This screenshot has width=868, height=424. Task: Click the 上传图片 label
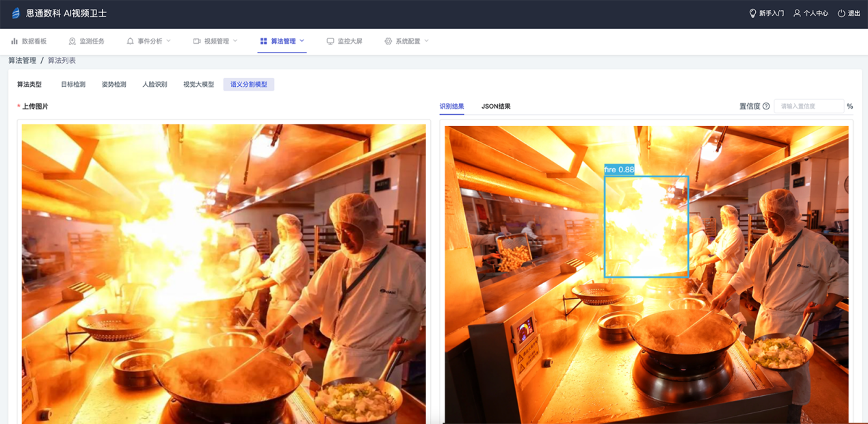tap(35, 107)
